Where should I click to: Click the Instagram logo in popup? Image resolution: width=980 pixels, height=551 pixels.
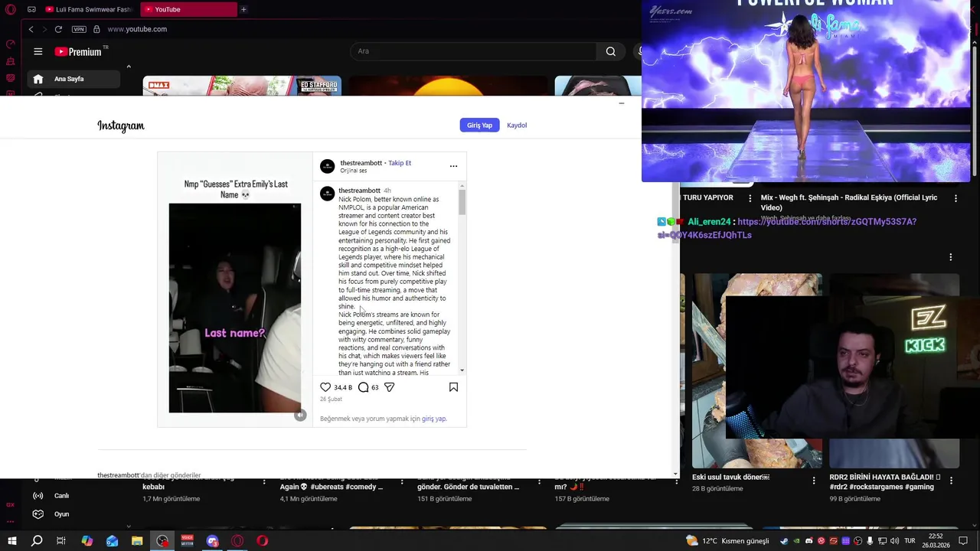click(x=121, y=126)
